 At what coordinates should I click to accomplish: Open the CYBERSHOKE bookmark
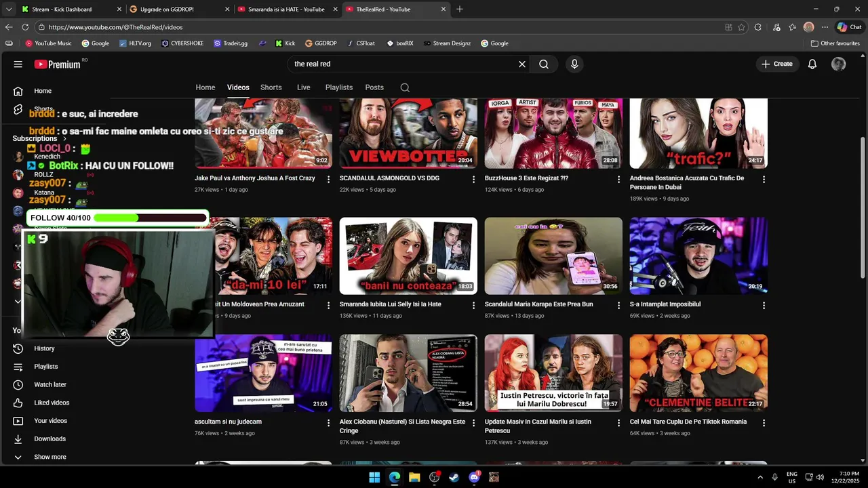coord(183,43)
